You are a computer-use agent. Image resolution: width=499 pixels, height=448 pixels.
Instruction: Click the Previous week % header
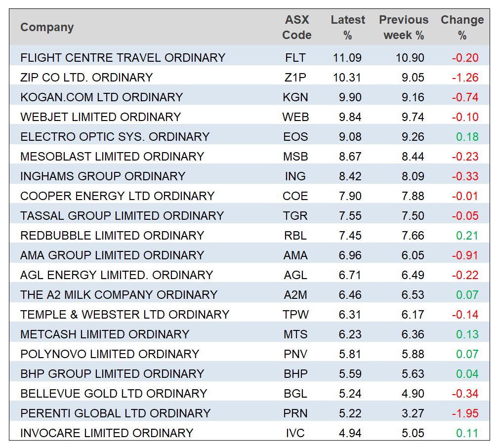pos(404,27)
